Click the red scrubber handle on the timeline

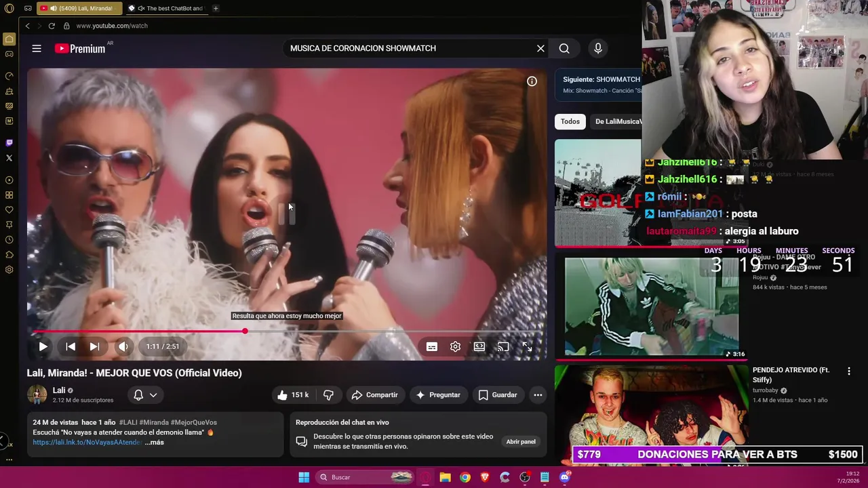[x=245, y=331]
